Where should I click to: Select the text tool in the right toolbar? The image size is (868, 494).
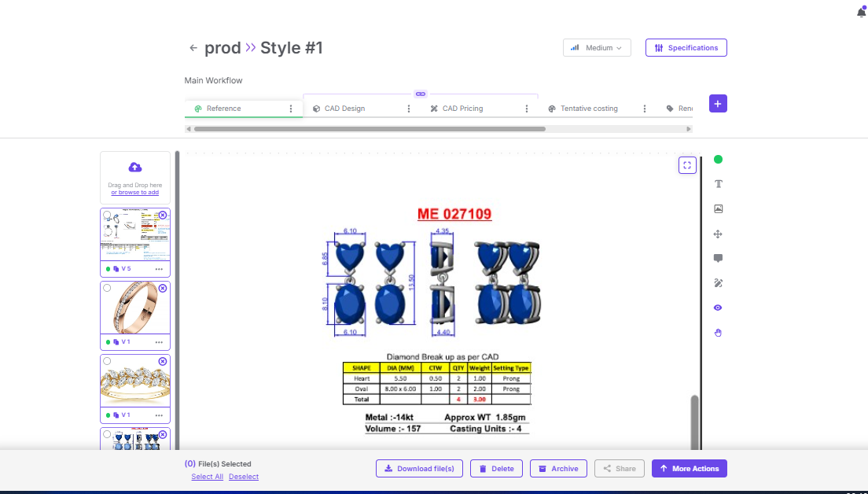(x=718, y=184)
